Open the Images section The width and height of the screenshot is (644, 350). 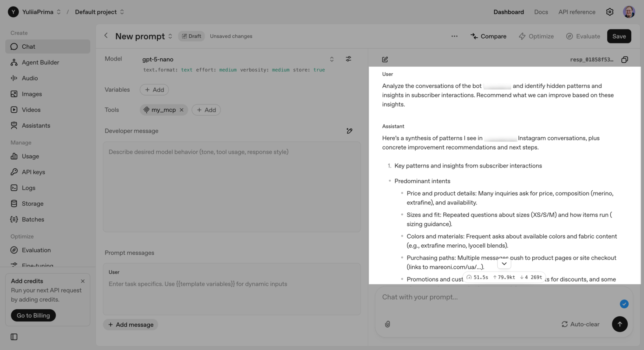(x=32, y=93)
